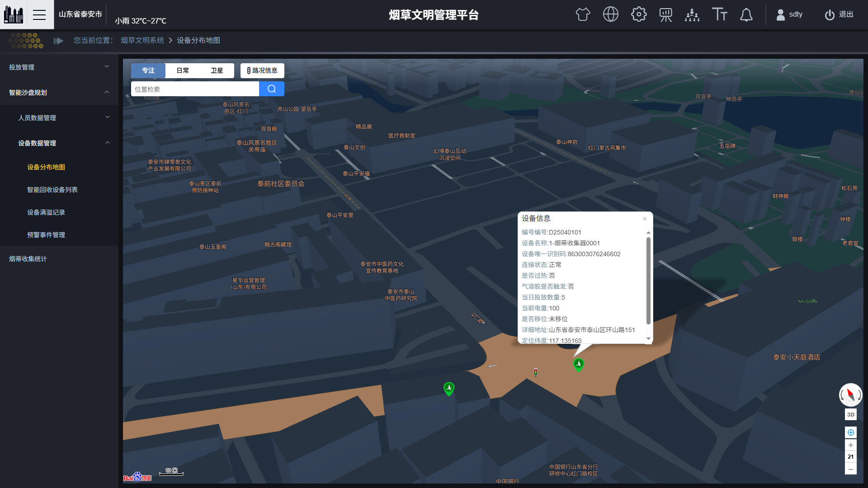Click the 烟草文明系统 breadcrumb link

tap(142, 40)
